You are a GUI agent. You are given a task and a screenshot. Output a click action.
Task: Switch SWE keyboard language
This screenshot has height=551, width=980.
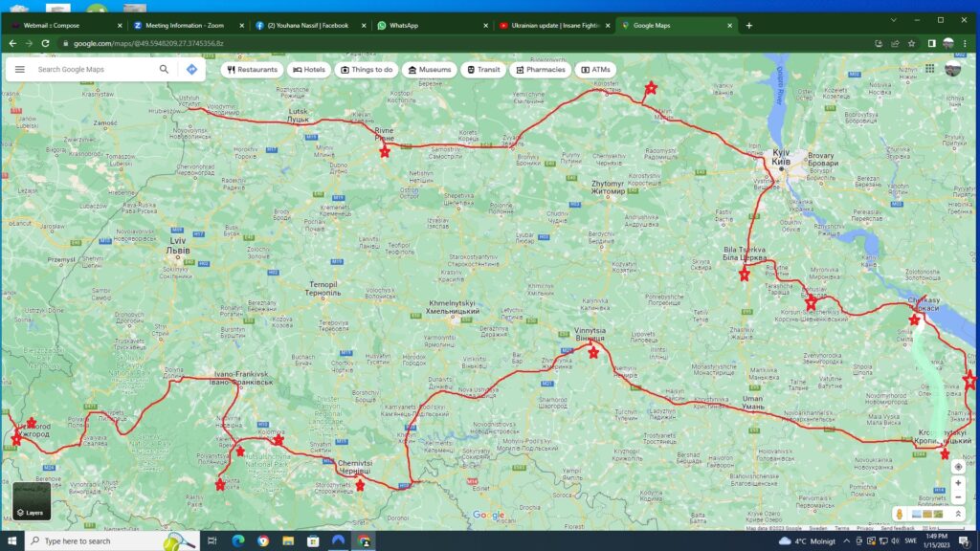(911, 541)
